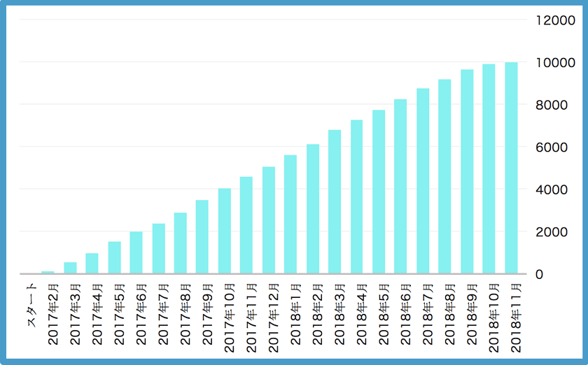Click the 0 y-axis value

539,274
